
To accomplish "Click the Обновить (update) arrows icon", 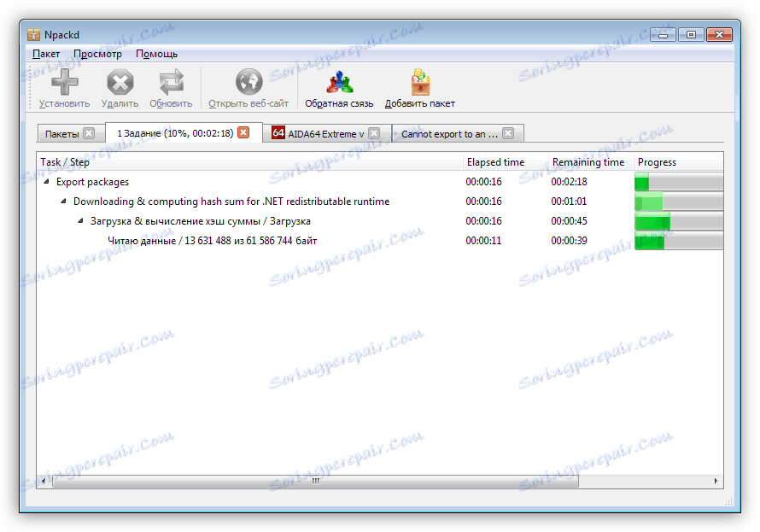I will coord(171,81).
